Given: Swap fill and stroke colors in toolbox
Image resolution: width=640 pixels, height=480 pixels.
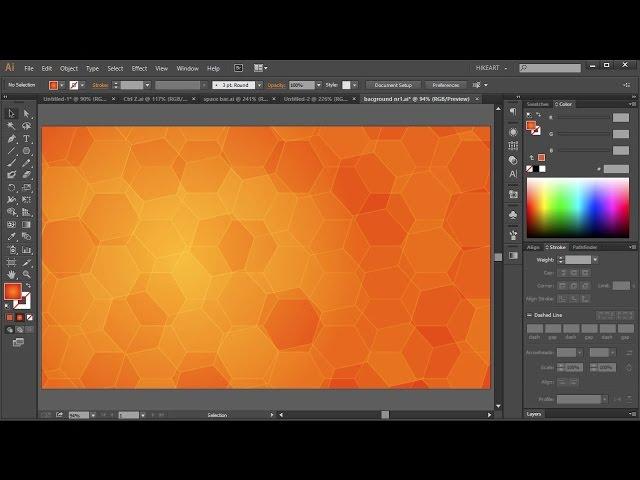Looking at the screenshot, I should pyautogui.click(x=28, y=285).
